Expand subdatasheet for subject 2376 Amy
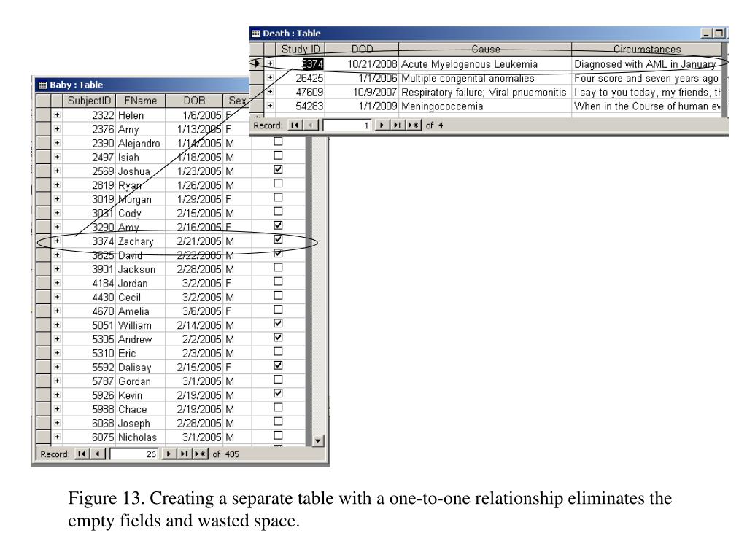The width and height of the screenshot is (747, 560). tap(57, 128)
